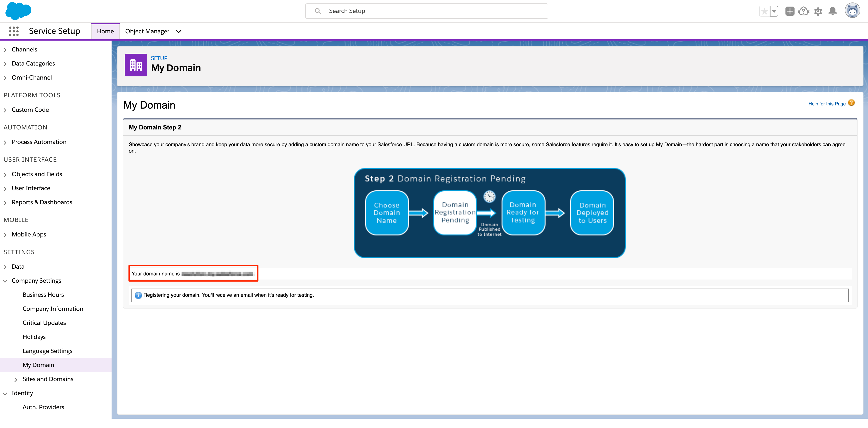Click the My Domain building icon

pos(136,65)
